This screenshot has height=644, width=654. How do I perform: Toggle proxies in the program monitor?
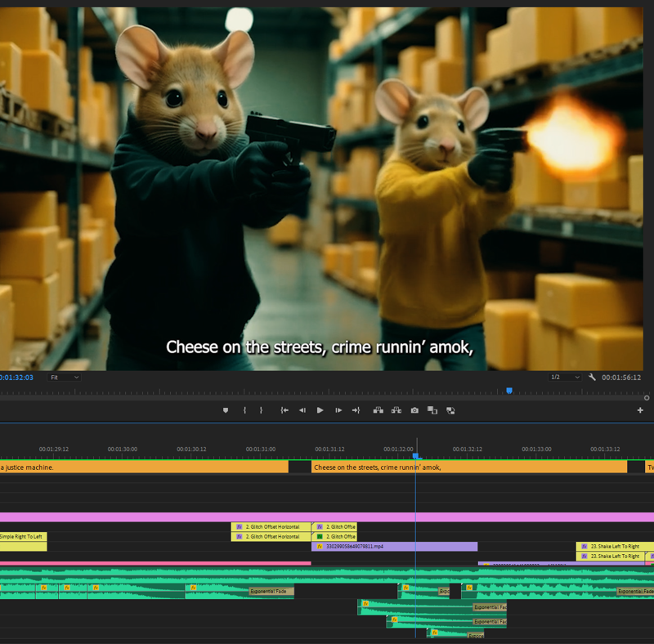pos(450,410)
